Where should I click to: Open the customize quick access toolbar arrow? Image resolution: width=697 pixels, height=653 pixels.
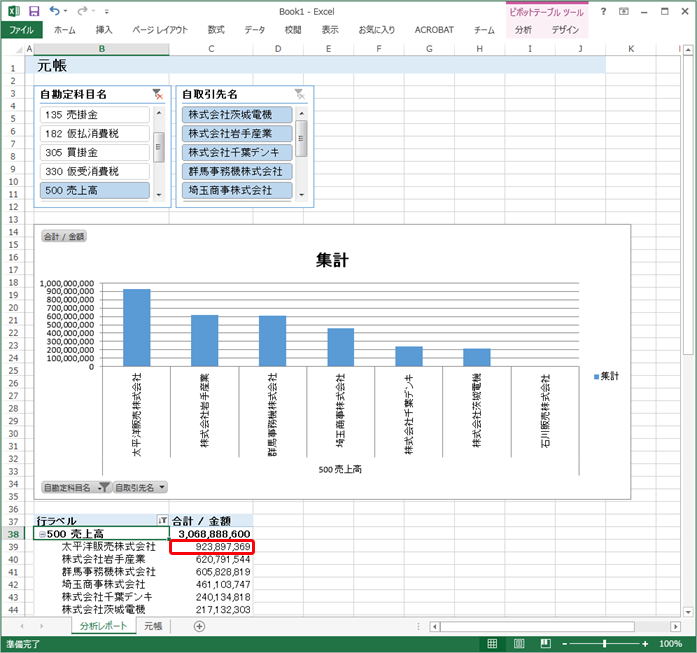pos(107,12)
